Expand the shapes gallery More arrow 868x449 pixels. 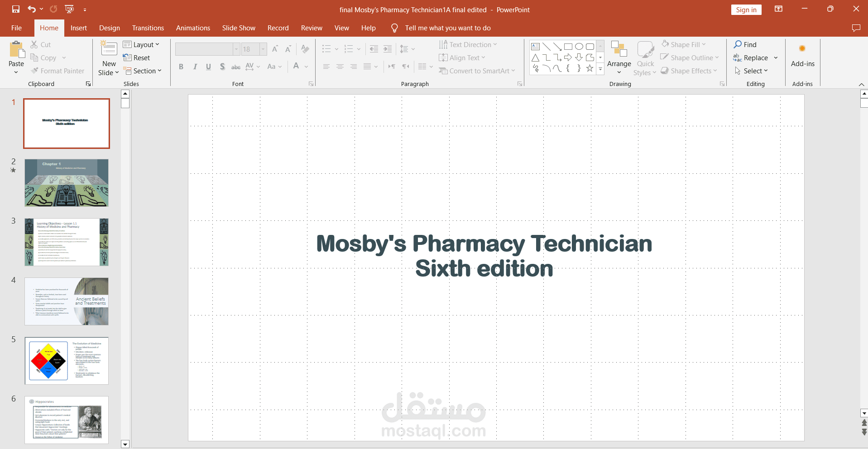point(600,69)
